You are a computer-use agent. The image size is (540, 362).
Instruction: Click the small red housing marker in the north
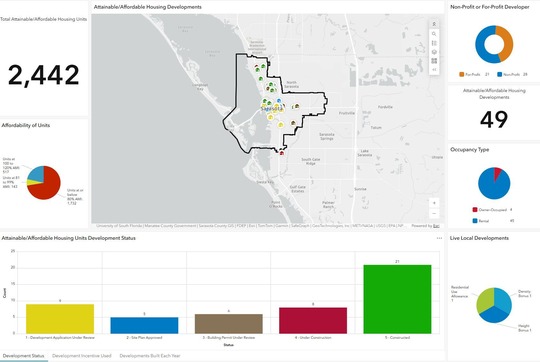tap(256, 66)
